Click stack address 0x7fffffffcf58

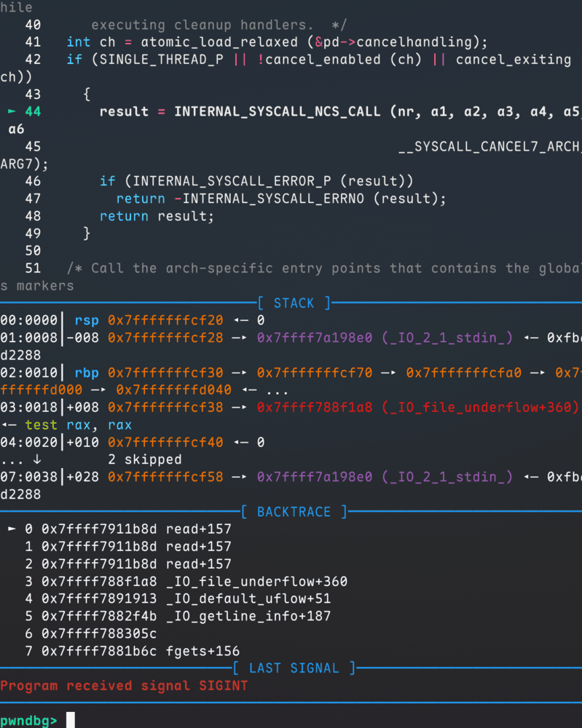[x=165, y=478]
